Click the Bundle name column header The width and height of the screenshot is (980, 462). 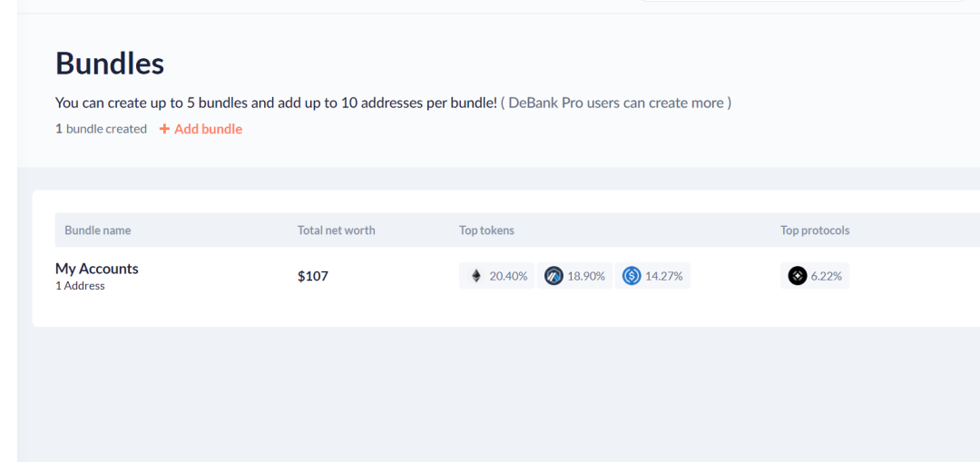pyautogui.click(x=98, y=231)
